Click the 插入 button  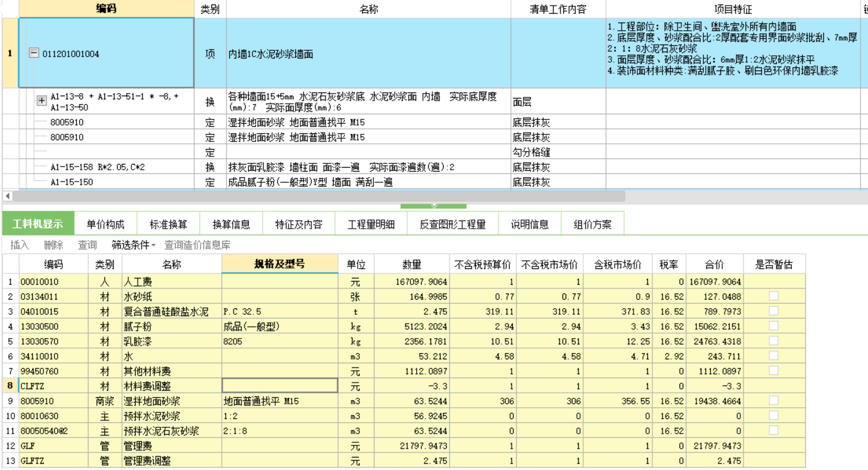point(19,244)
